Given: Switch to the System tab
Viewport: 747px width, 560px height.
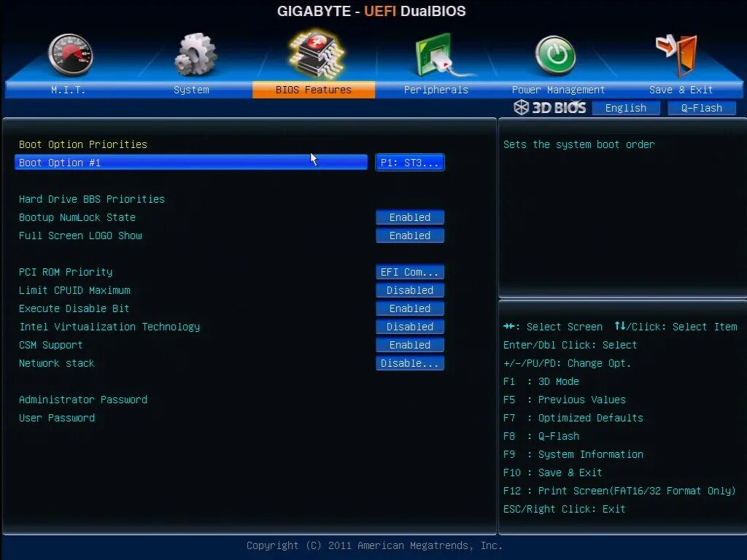Looking at the screenshot, I should (x=191, y=90).
